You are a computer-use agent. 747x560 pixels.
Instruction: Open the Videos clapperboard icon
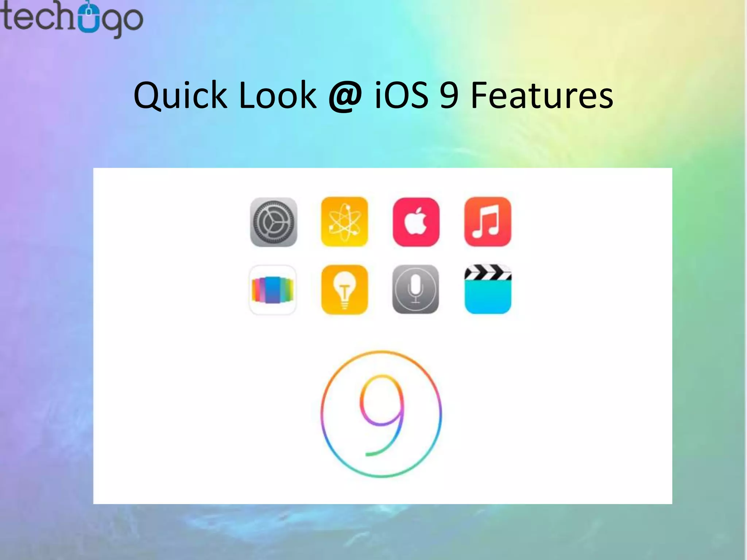click(x=488, y=289)
